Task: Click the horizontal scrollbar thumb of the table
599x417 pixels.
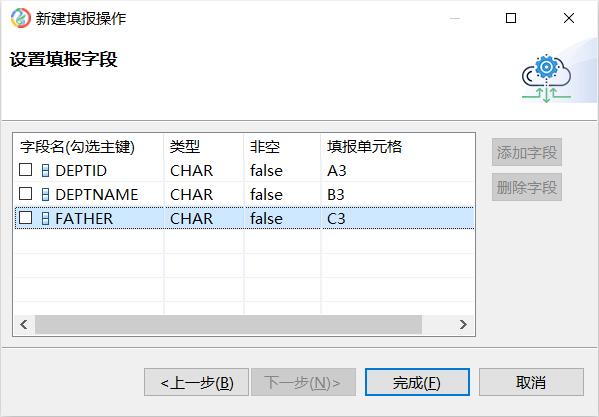Action: click(x=228, y=325)
